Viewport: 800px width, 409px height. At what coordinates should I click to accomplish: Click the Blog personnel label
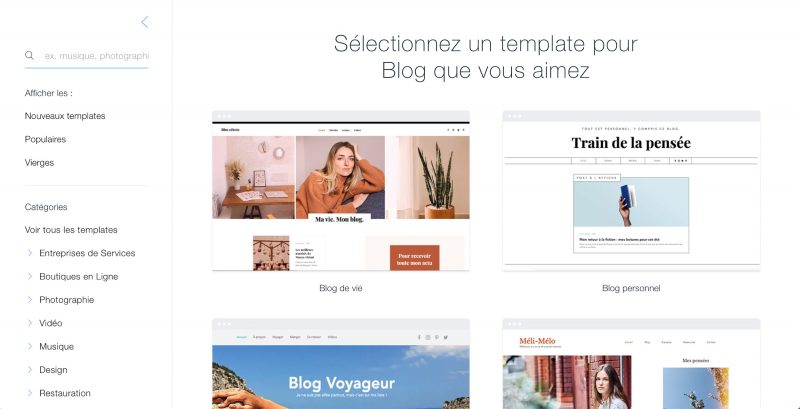pos(631,288)
